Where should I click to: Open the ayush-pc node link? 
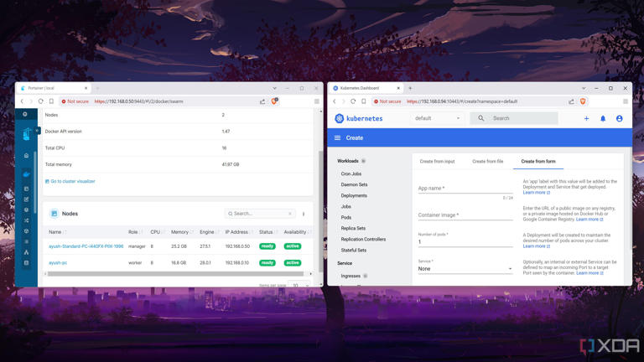[58, 262]
